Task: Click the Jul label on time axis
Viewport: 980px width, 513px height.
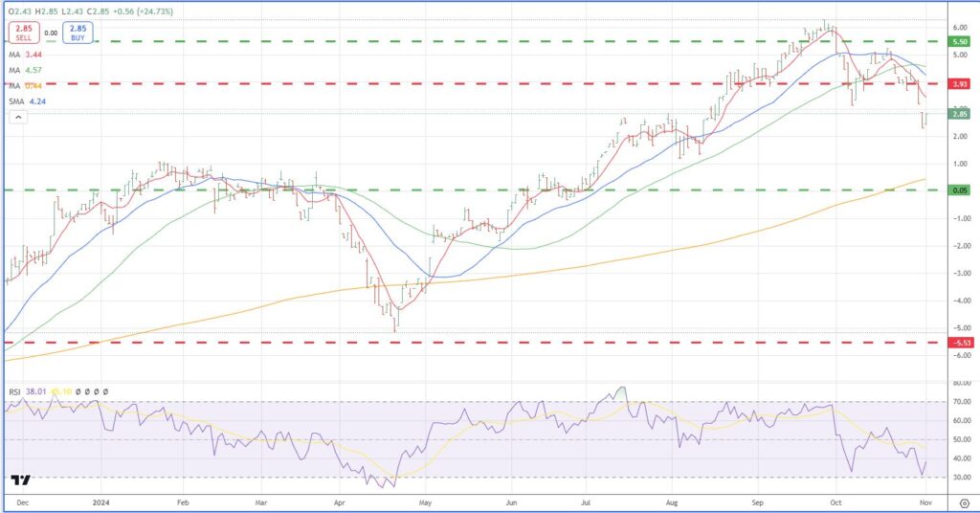Action: point(587,501)
